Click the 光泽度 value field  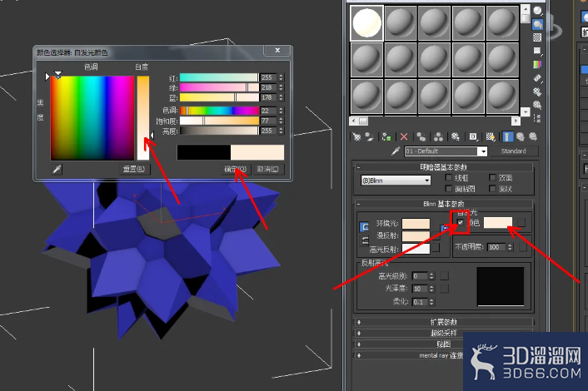tap(420, 289)
